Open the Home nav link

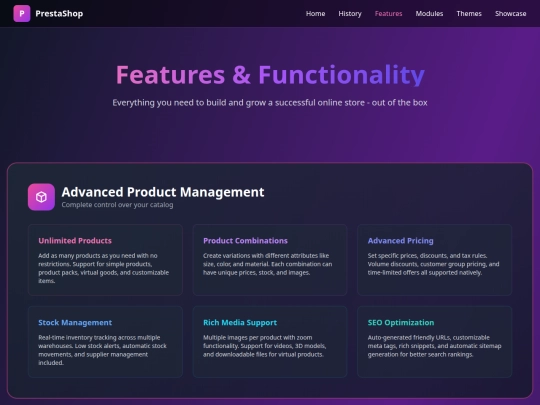315,13
